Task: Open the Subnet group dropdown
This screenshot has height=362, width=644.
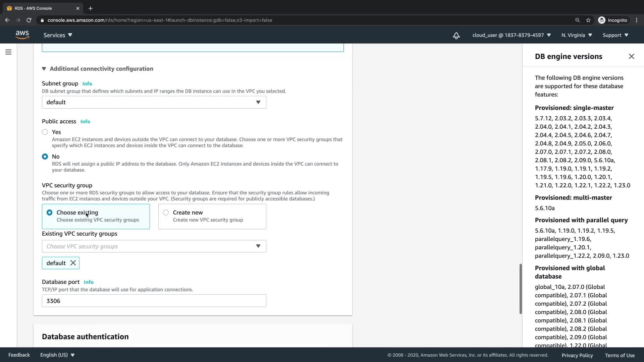Action: (154, 102)
